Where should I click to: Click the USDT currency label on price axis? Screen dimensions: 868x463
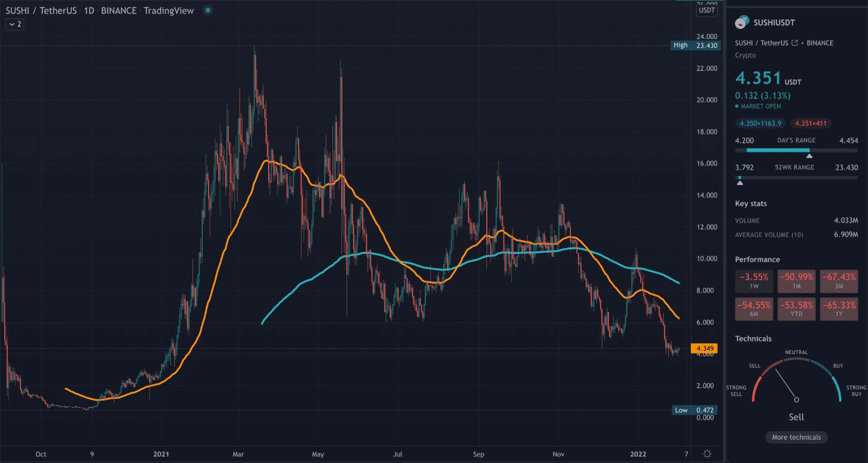click(x=707, y=10)
